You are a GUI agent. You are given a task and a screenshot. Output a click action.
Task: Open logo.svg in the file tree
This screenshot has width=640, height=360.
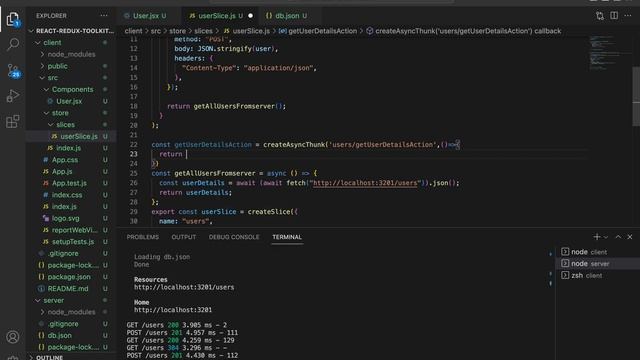65,218
